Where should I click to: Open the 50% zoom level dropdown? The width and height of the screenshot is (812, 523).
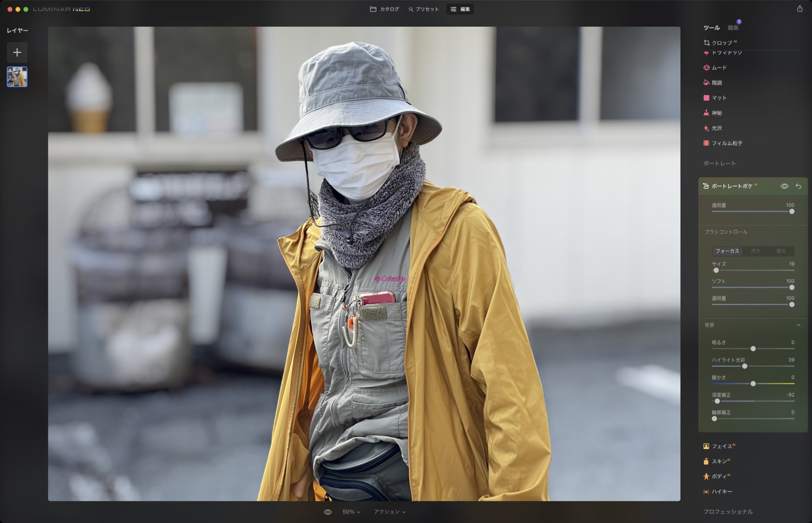tap(351, 512)
